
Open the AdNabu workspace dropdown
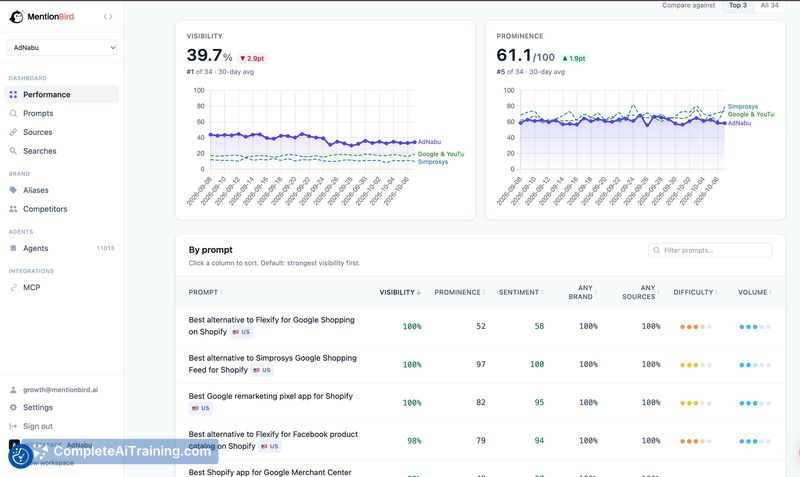pos(62,47)
